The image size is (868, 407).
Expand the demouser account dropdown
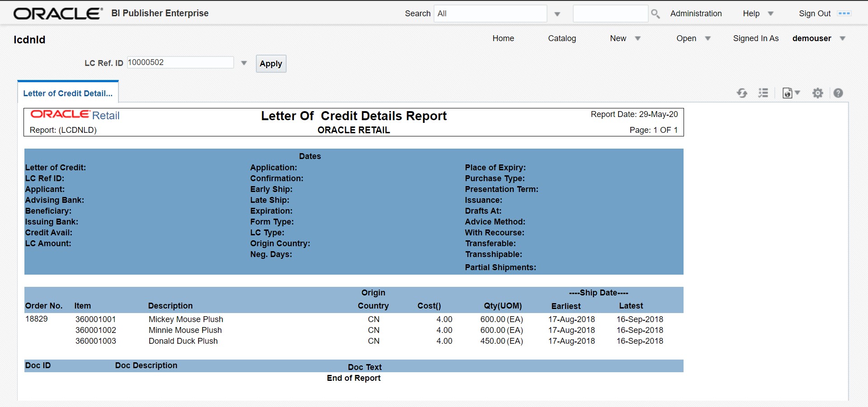coord(844,38)
